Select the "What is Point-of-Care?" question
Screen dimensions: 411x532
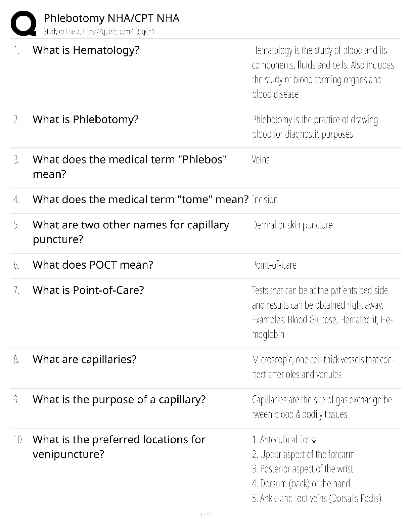coord(88,290)
